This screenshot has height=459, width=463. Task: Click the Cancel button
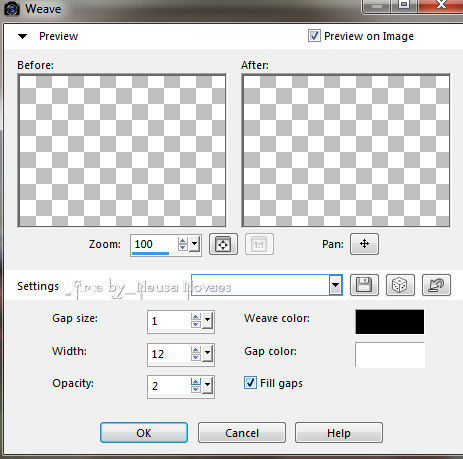[x=242, y=433]
